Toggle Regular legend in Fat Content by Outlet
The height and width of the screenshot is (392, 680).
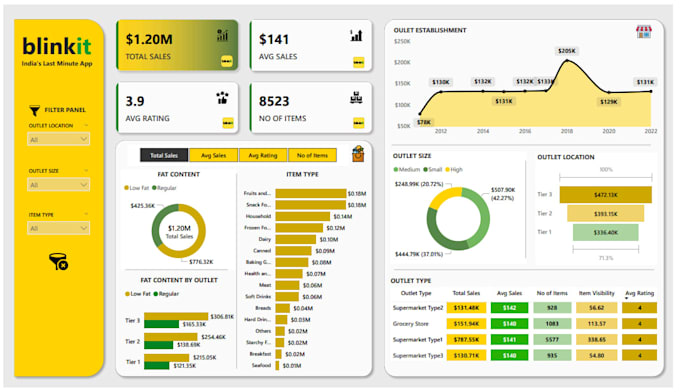(x=166, y=294)
